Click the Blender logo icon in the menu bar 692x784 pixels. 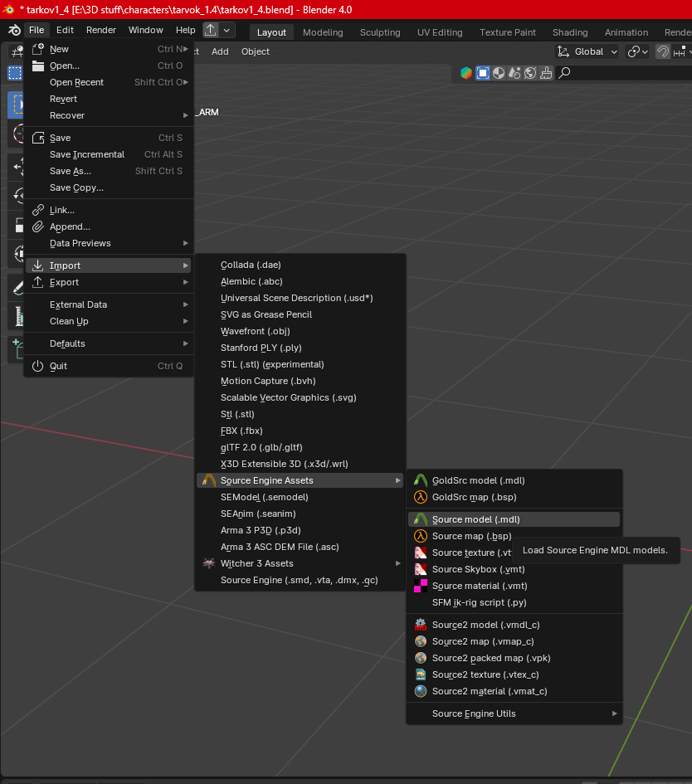tap(14, 30)
